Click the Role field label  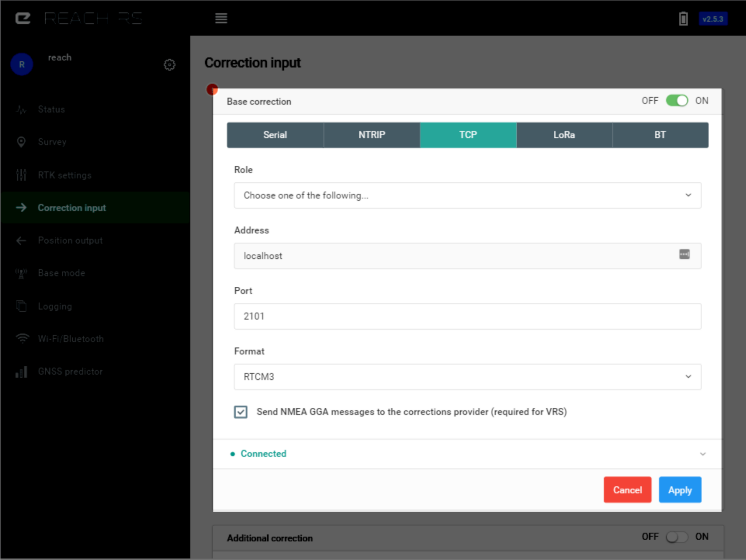243,170
